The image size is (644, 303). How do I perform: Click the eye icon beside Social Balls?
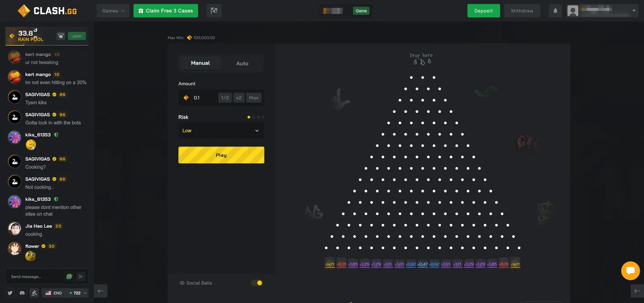[x=182, y=283]
